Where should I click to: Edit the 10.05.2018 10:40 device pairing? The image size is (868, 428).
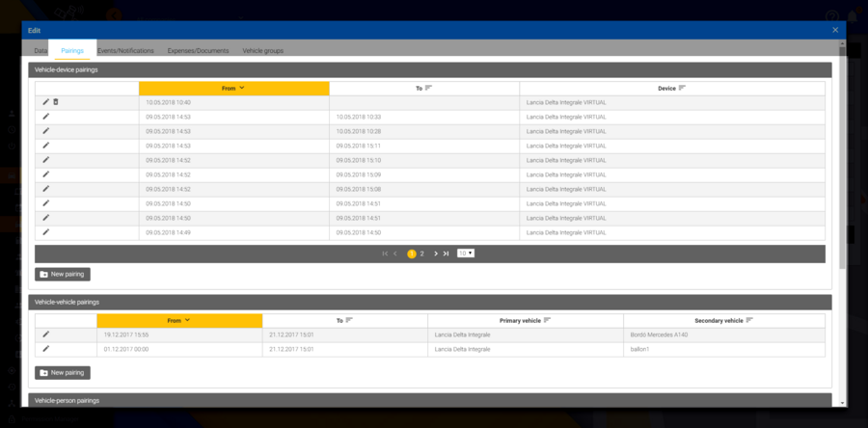[x=45, y=102]
